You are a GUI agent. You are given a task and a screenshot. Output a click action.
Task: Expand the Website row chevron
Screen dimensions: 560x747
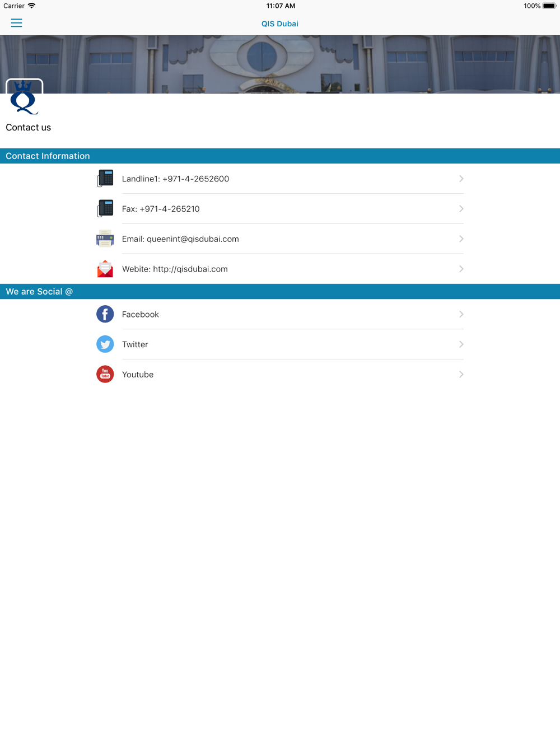click(x=461, y=269)
